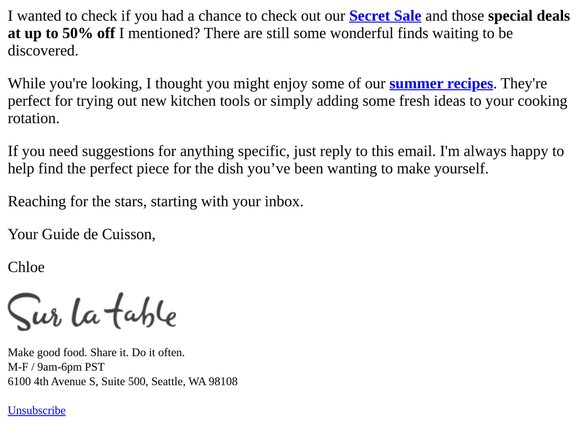The height and width of the screenshot is (427, 580).
Task: Click the 'at up to 50% off' bold text
Action: point(61,33)
